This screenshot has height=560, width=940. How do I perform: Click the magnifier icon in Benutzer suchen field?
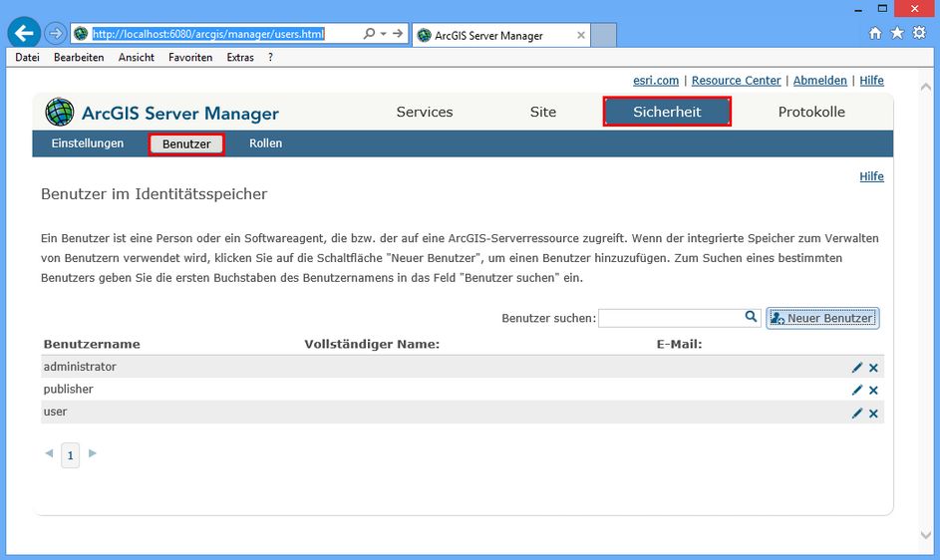tap(751, 317)
